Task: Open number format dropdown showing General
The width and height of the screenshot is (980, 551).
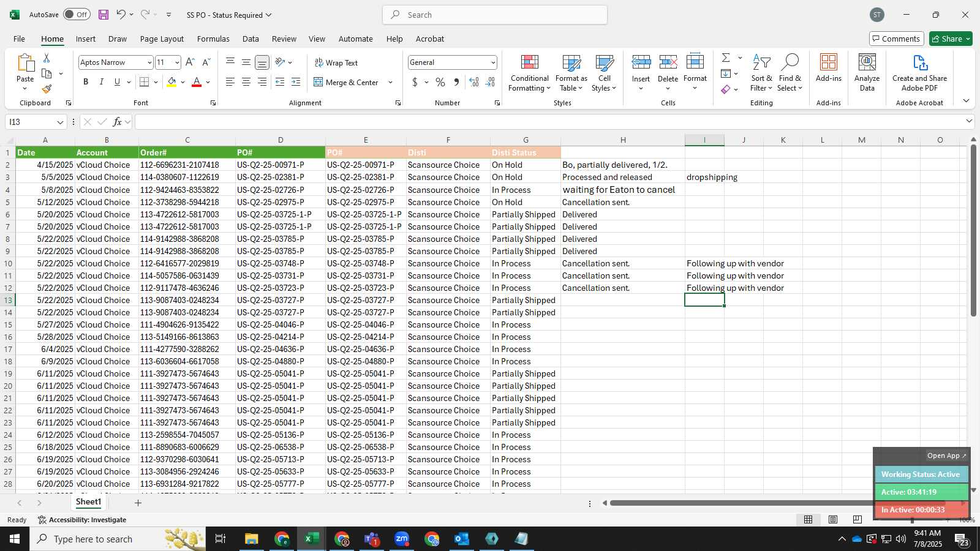Action: 493,62
